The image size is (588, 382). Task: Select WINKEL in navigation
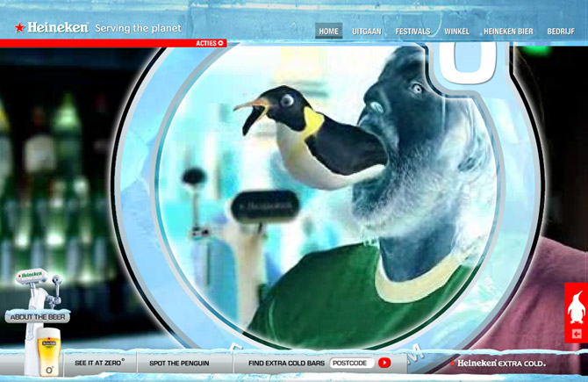456,32
